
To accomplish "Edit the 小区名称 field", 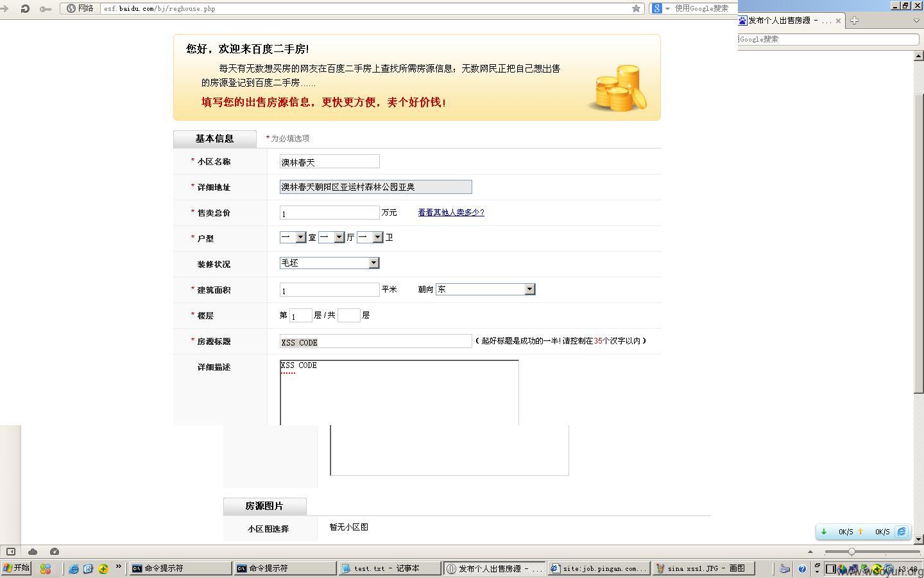I will pyautogui.click(x=329, y=162).
